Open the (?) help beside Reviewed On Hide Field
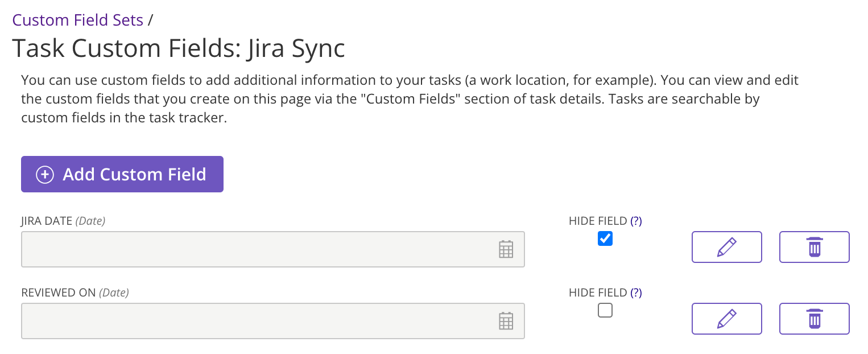The height and width of the screenshot is (354, 868). 636,293
